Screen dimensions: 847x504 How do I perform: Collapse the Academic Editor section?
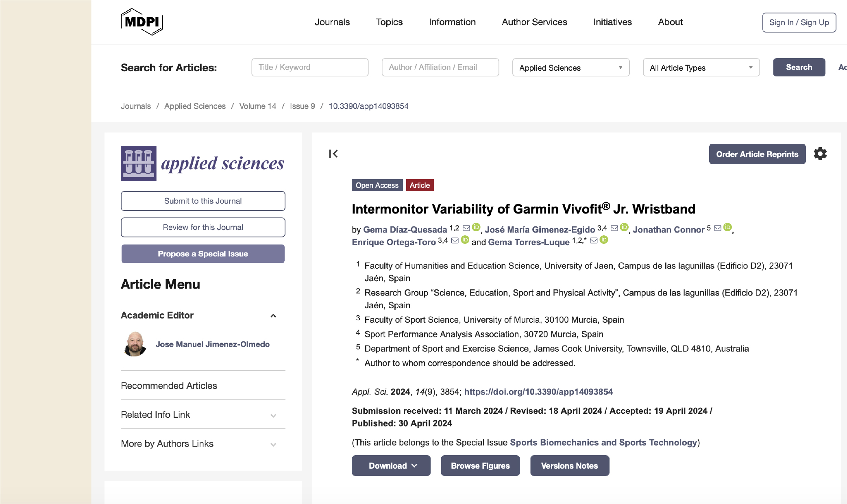[x=273, y=316]
